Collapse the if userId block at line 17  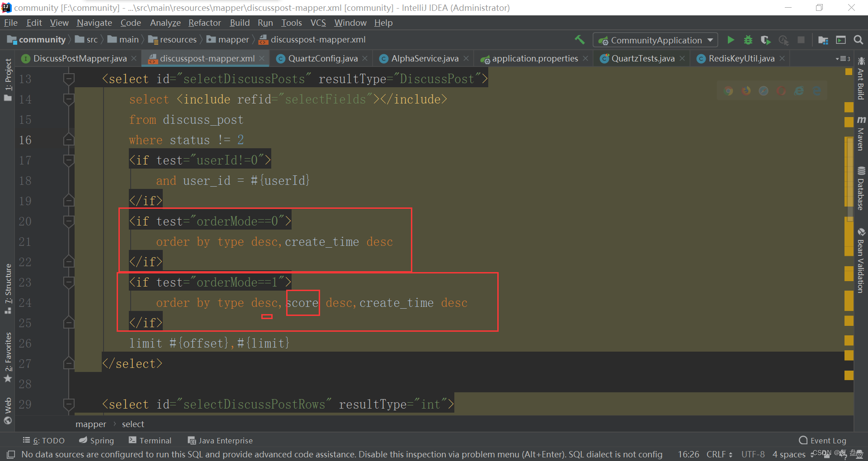tap(69, 160)
